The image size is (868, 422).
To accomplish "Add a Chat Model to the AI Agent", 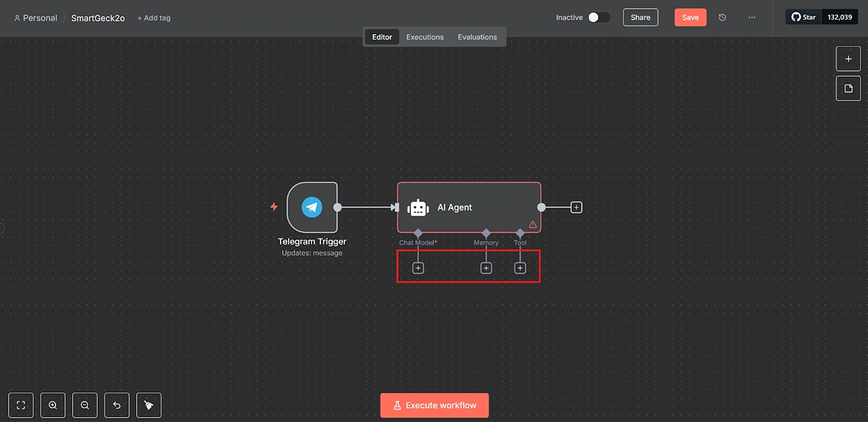I will (418, 267).
